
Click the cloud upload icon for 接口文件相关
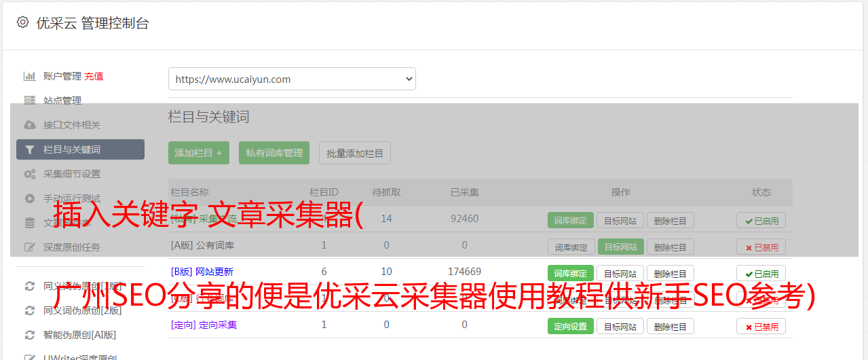(30, 125)
